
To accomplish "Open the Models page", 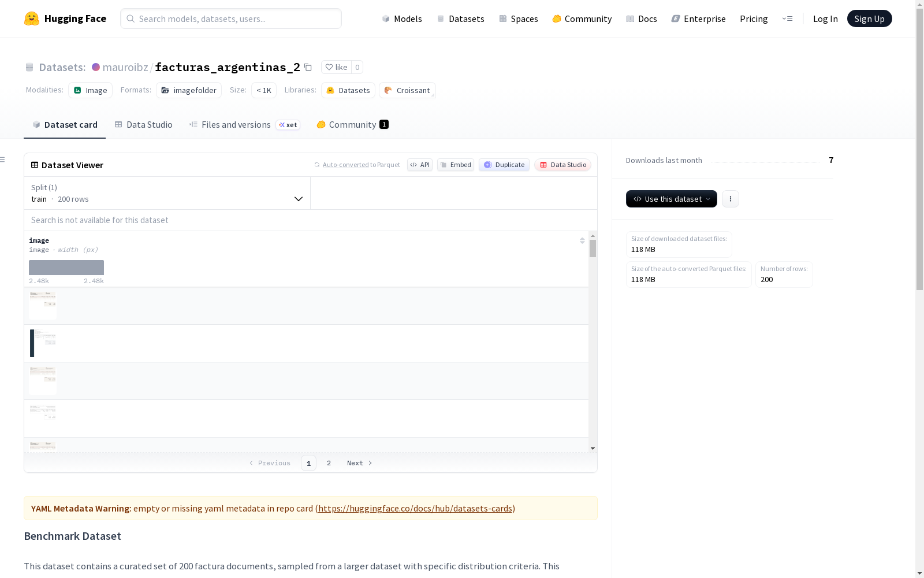I will click(402, 18).
